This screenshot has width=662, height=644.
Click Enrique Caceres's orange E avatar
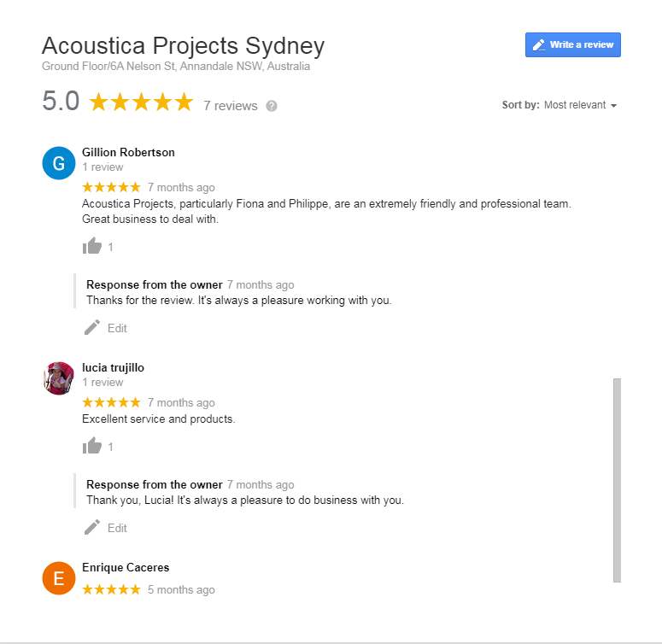point(59,578)
